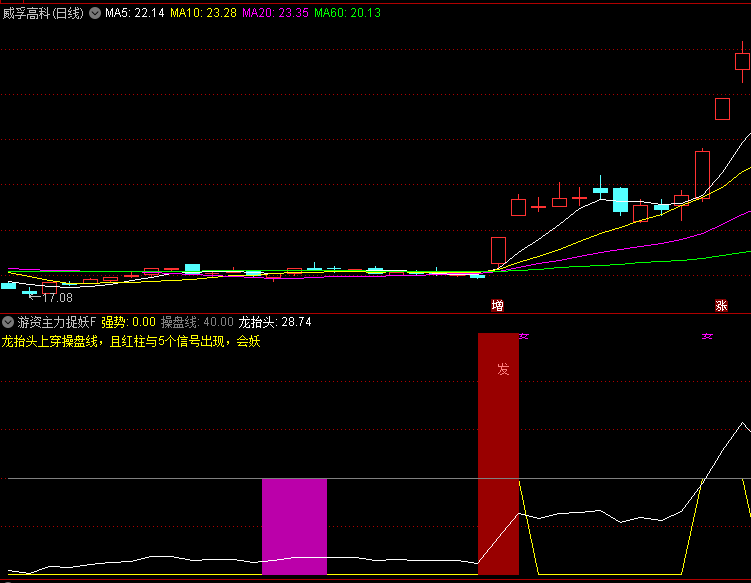
Task: Click the 龙抬头 value label
Action: point(275,322)
